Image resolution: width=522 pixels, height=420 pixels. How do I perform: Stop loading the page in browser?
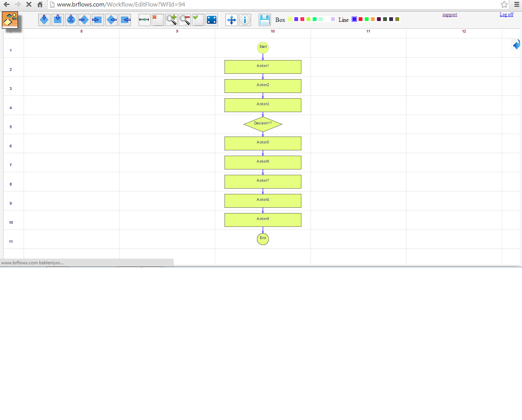(x=29, y=5)
